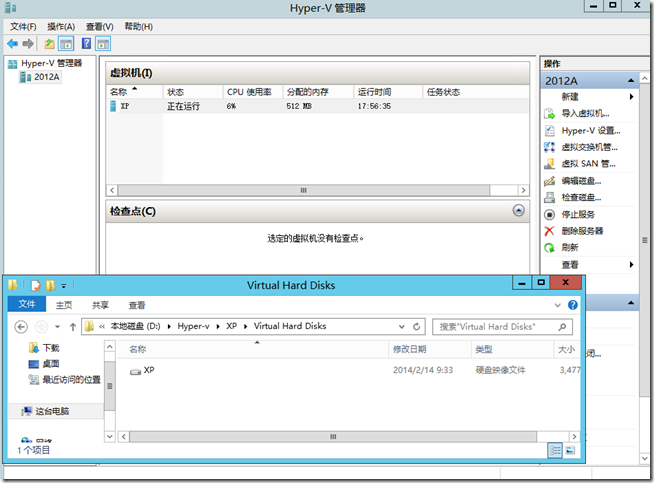This screenshot has width=654, height=483.
Task: Select the Hyper-V 管理器 root tree node
Action: 51,63
